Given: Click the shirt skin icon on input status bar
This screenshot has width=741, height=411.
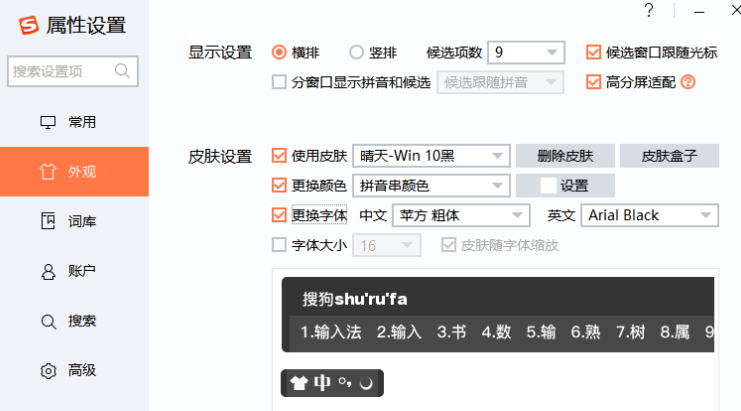Looking at the screenshot, I should pos(298,383).
